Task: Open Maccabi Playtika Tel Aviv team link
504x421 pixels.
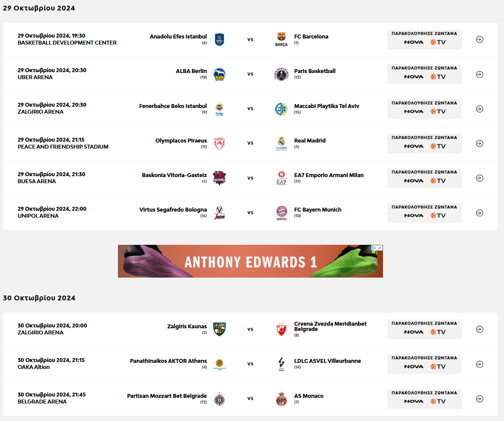Action: pos(327,106)
